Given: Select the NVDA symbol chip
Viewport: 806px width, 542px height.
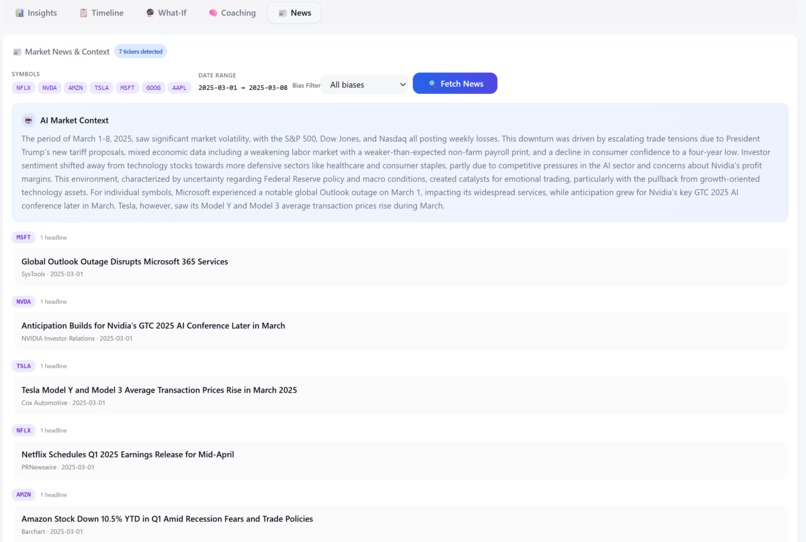Looking at the screenshot, I should [49, 88].
